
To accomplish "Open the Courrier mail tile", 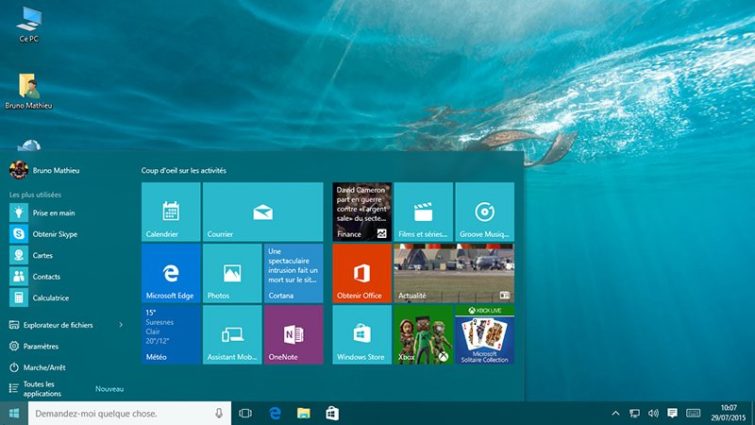I will [x=263, y=212].
